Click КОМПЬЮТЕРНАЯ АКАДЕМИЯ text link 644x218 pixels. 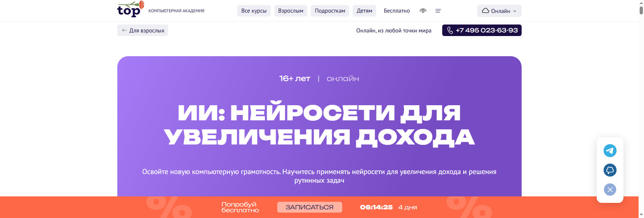point(176,11)
